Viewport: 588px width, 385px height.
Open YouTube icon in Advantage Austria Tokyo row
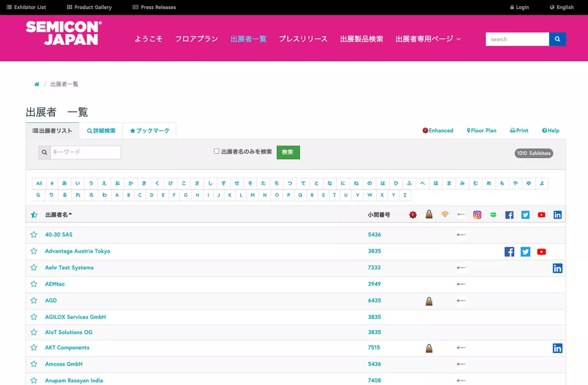click(x=541, y=252)
